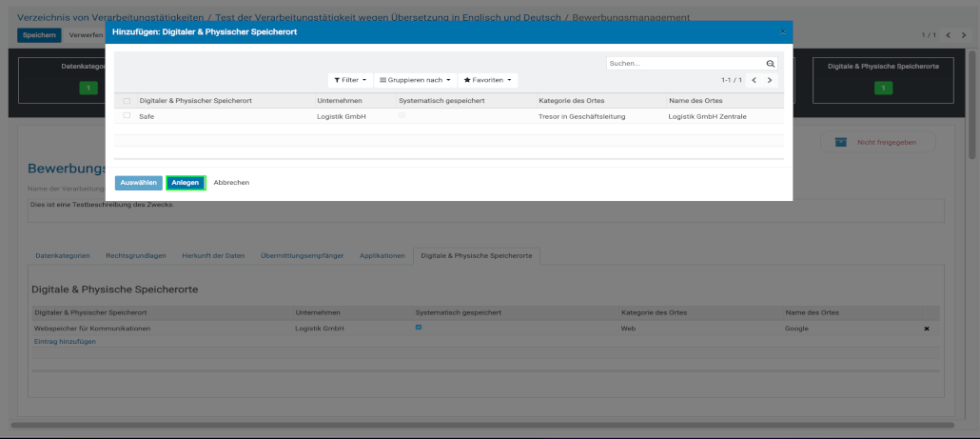
Task: Click the search magnifier icon in dialog
Action: coord(771,64)
